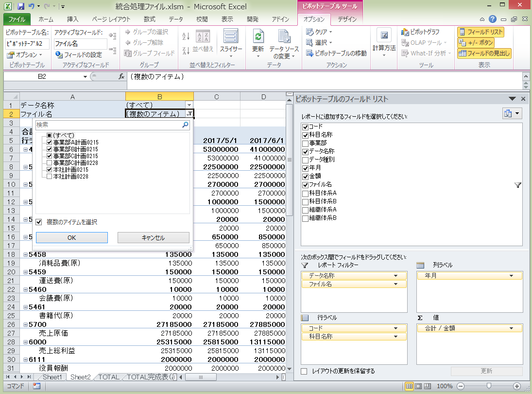Screen dimensions: 532x394
Task: Click キャンセル in the filter popup
Action: (x=153, y=238)
